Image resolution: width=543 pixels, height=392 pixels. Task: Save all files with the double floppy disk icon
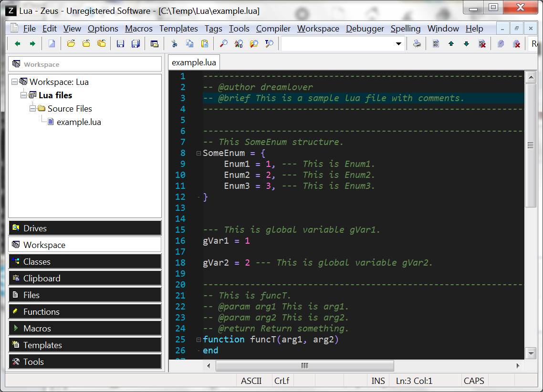pos(136,43)
